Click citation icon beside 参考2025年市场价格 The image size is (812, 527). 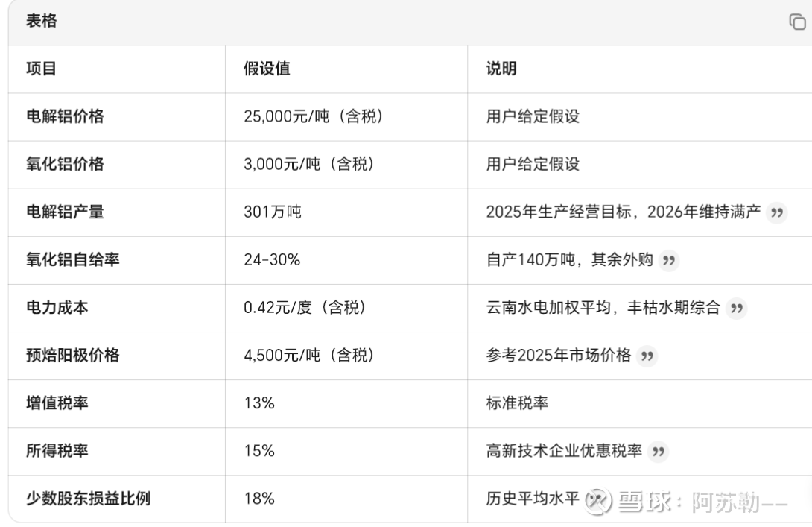click(647, 356)
